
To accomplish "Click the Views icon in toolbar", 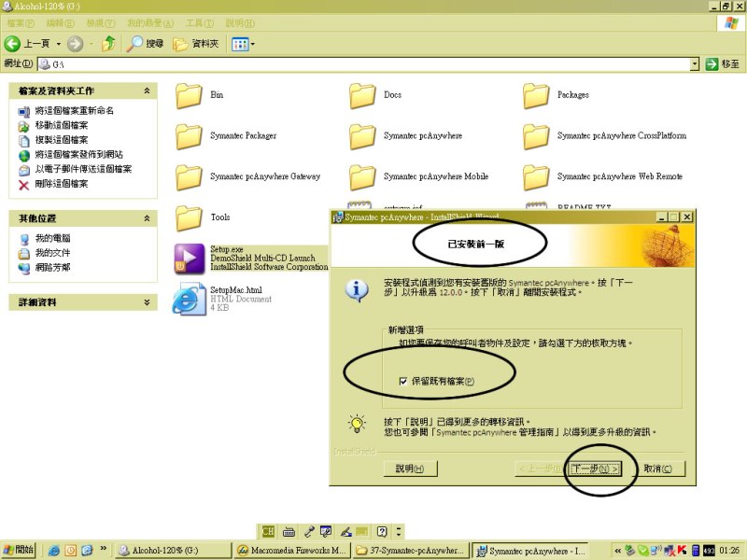I will (x=240, y=44).
